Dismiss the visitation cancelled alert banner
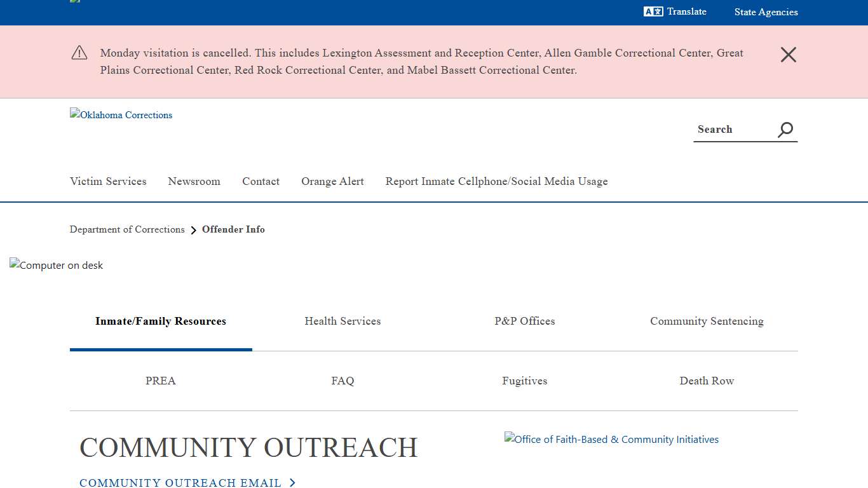Screen dimensions: 868x488 pyautogui.click(x=788, y=55)
